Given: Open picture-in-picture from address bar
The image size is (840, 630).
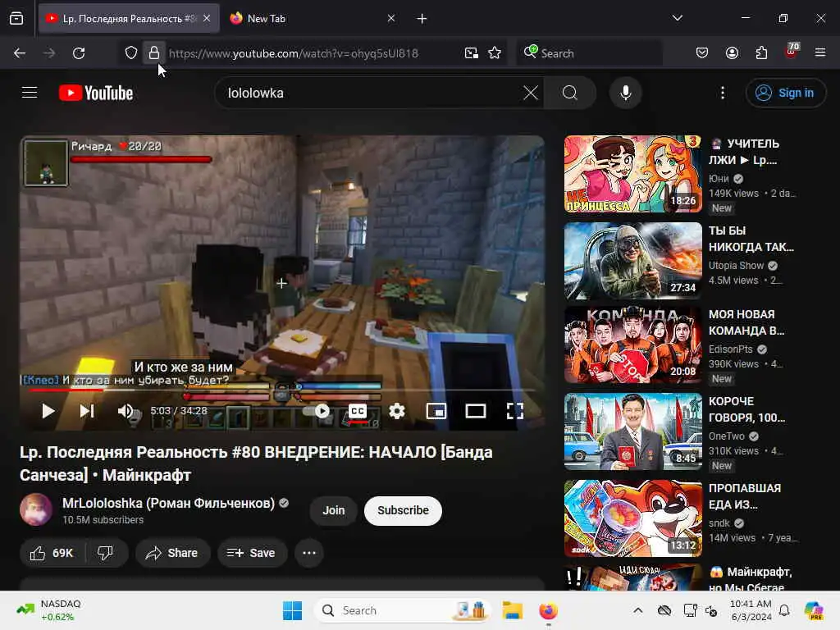Looking at the screenshot, I should (472, 53).
